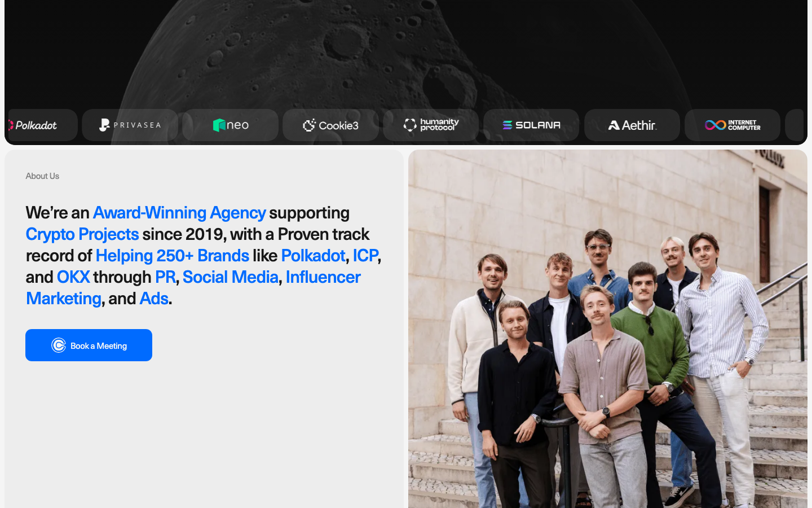Viewport: 812px width, 508px height.
Task: Click the Polkadot logo tile
Action: (x=41, y=125)
